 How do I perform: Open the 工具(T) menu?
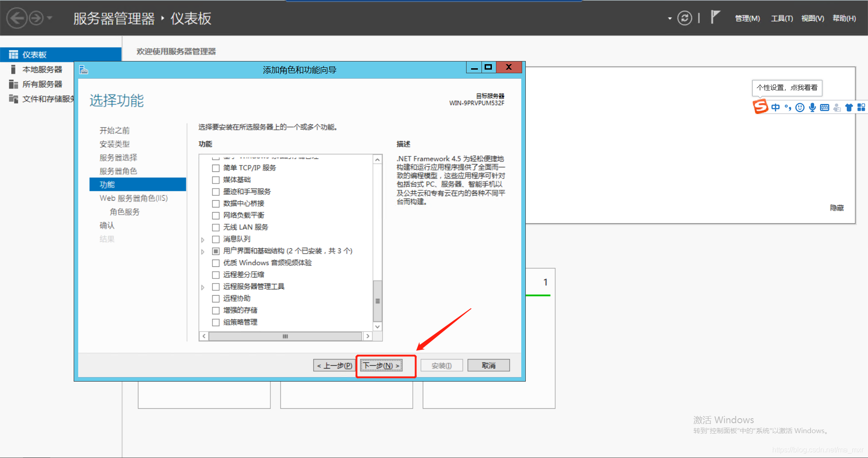782,18
